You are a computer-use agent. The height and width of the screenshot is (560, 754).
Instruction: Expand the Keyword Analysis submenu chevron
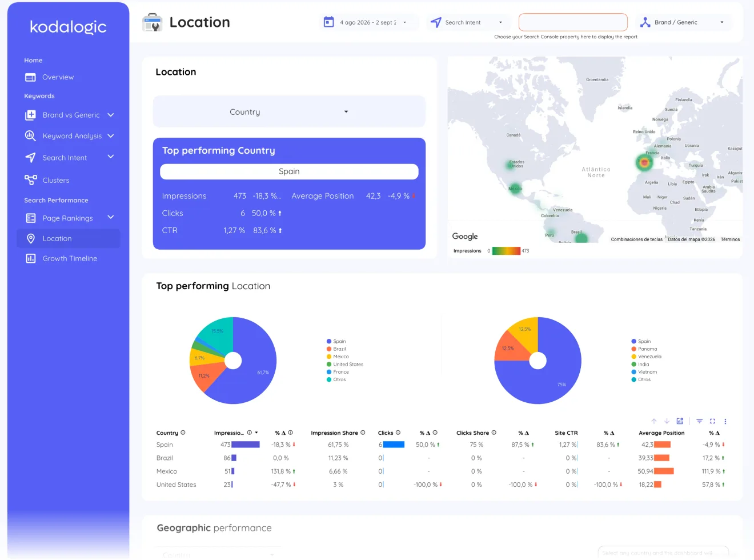coord(111,136)
